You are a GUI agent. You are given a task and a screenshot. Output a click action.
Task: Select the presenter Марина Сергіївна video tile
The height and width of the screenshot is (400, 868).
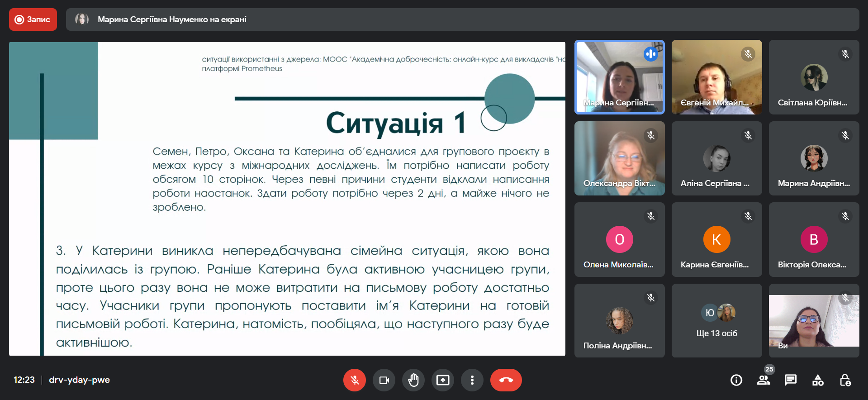tap(619, 77)
